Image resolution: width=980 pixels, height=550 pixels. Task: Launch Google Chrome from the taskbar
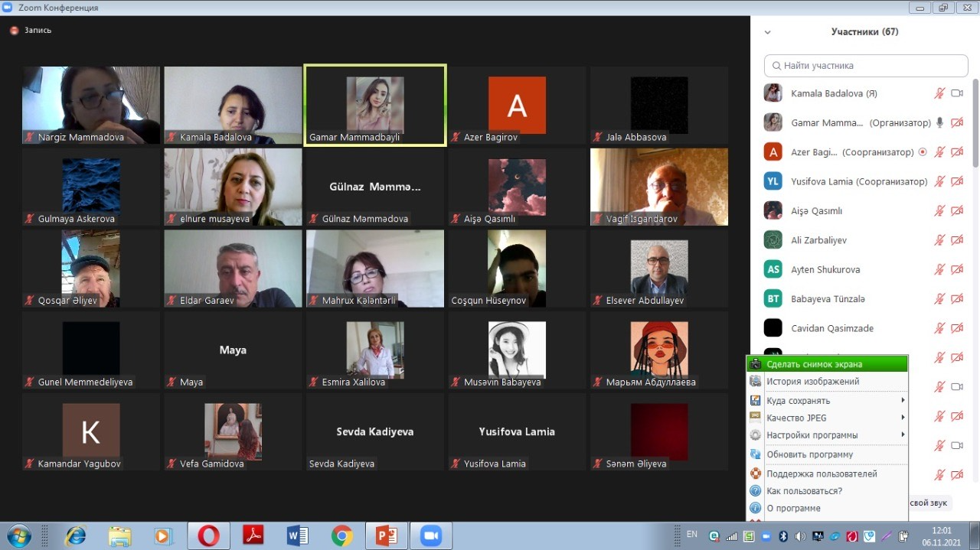(342, 535)
